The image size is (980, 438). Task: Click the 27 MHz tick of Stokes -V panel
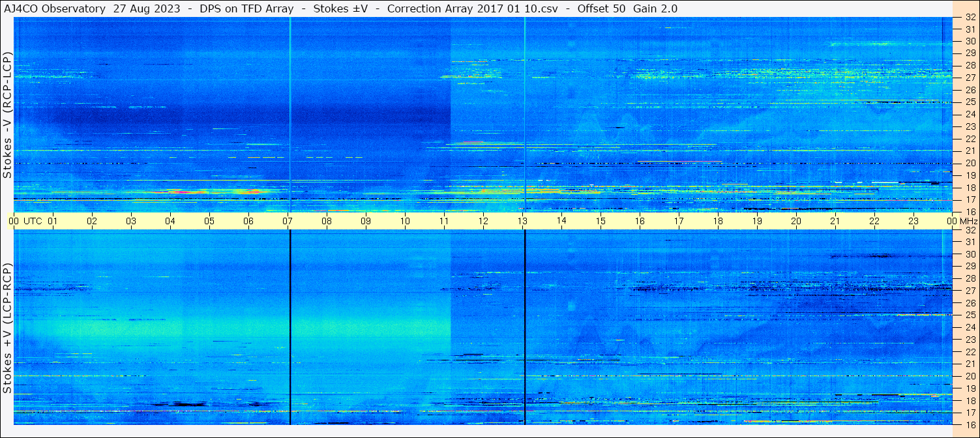(x=970, y=78)
